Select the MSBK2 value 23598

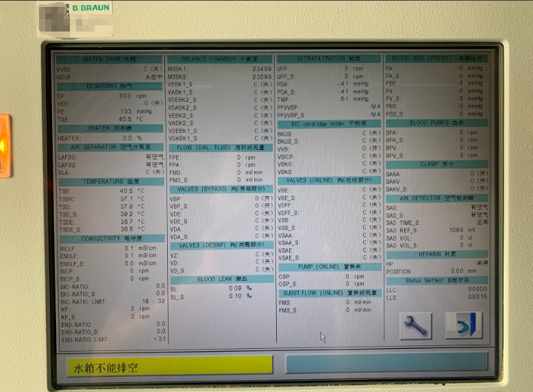point(262,77)
